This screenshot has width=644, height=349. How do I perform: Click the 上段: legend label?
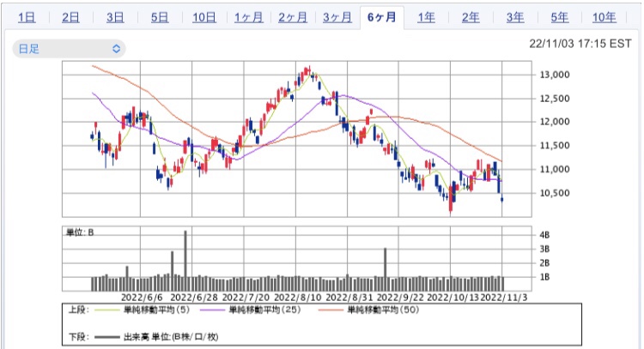point(79,310)
